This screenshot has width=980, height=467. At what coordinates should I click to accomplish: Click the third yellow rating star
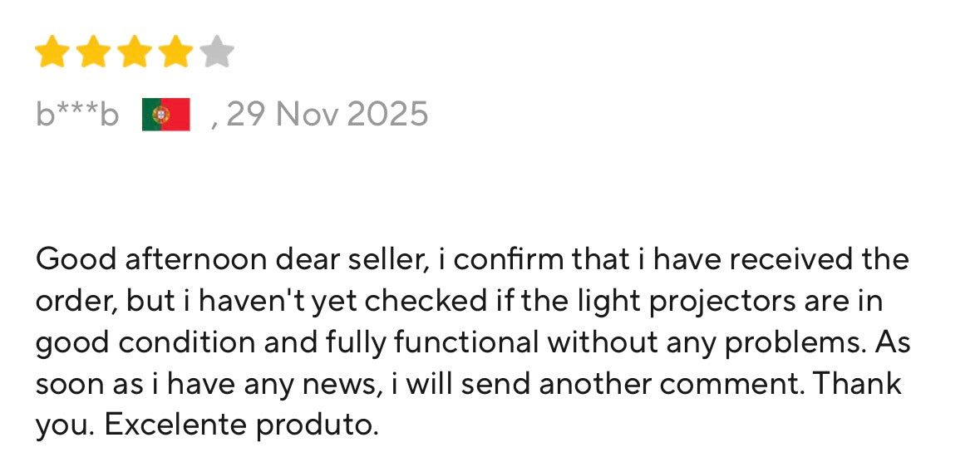tap(135, 52)
